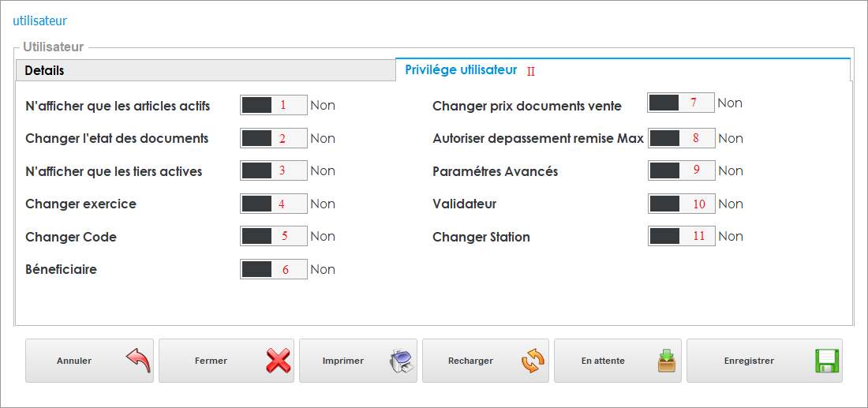This screenshot has height=408, width=868.
Task: Open the "utilisateur" link at top
Action: 39,19
